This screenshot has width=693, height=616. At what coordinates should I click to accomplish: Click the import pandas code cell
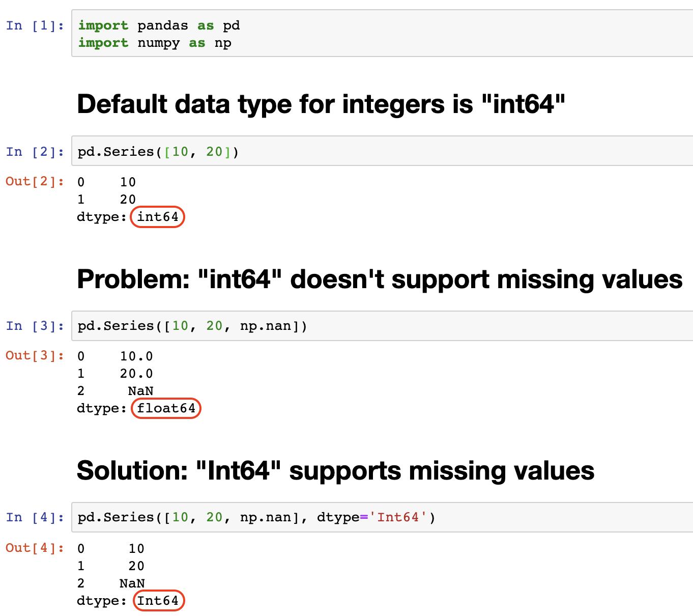[382, 34]
